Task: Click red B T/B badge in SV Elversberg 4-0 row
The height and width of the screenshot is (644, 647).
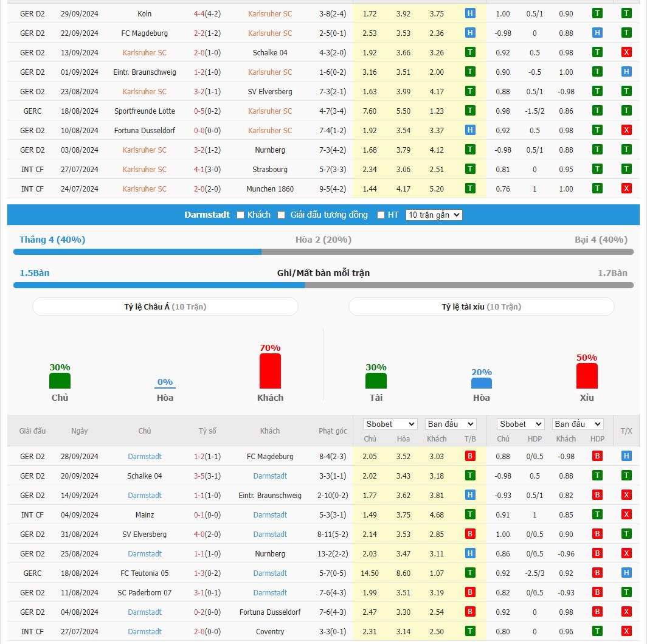Action: click(470, 533)
